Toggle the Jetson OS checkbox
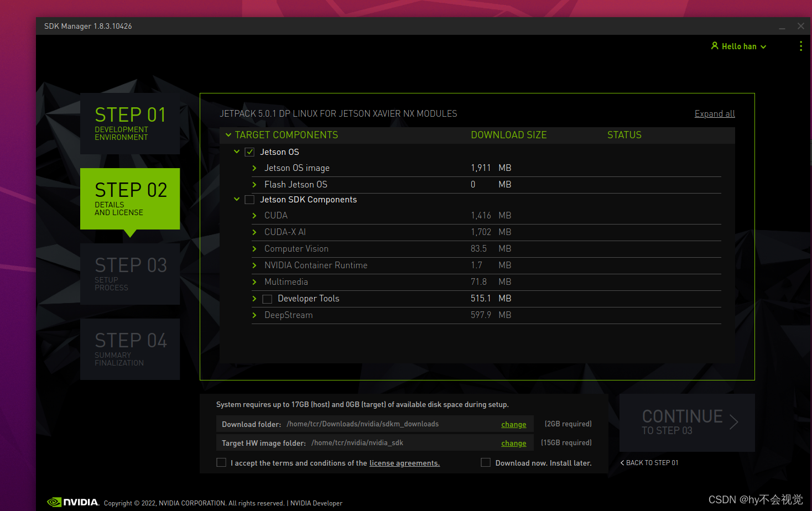The image size is (812, 511). (x=249, y=152)
